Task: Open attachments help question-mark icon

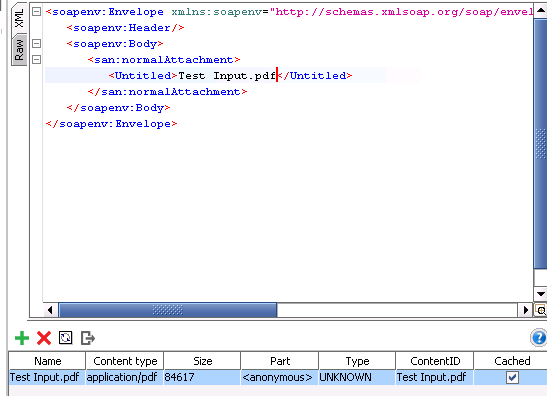Action: [539, 337]
